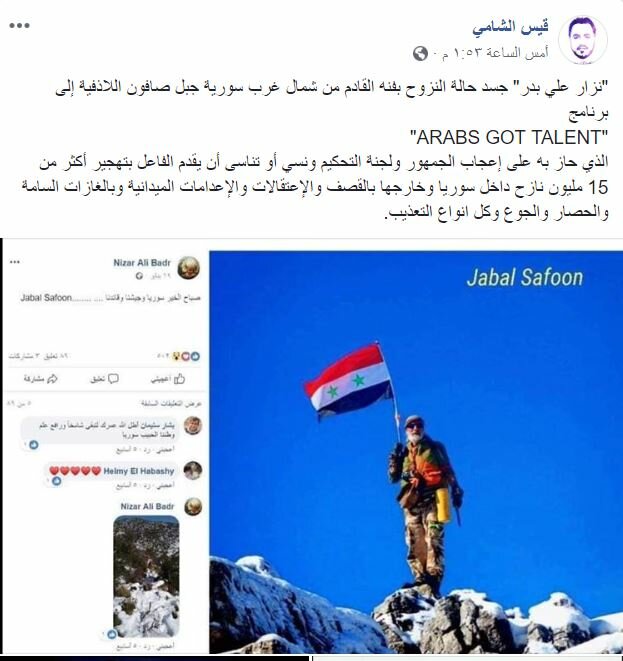
Task: Click Nizar Ali Badr name in comment
Action: (x=147, y=506)
